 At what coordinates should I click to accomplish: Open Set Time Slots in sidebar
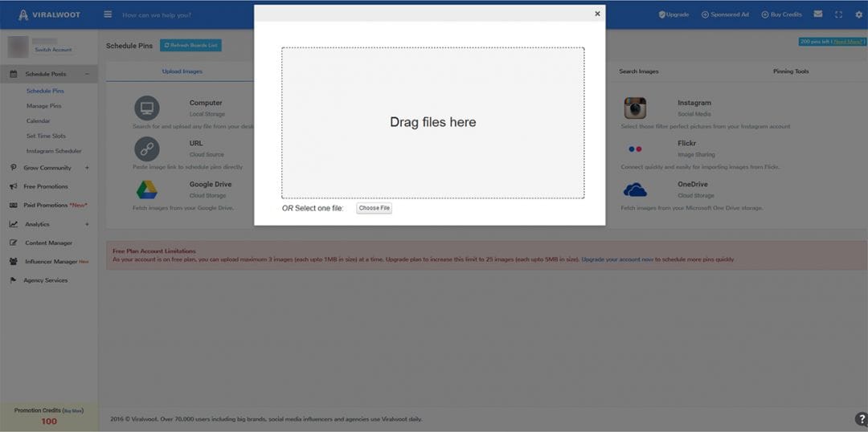[46, 136]
